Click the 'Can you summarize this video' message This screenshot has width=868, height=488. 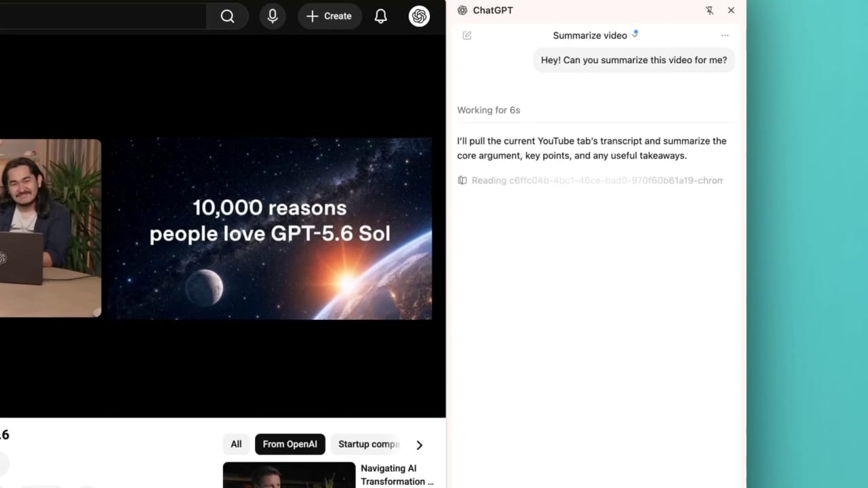pyautogui.click(x=634, y=60)
